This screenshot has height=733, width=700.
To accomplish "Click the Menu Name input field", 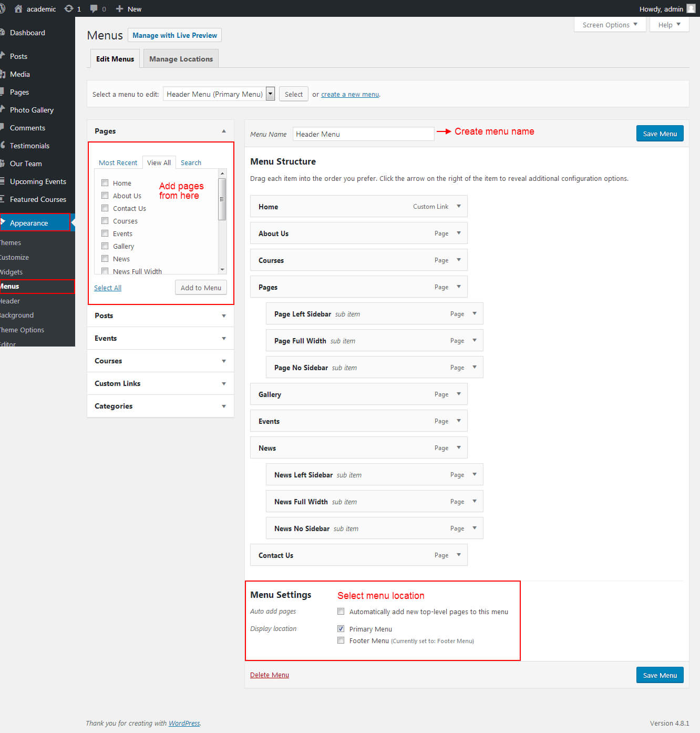I will click(363, 134).
